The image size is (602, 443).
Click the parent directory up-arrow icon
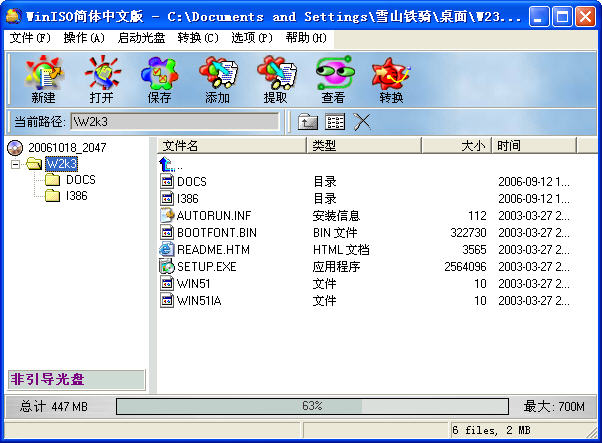coord(167,164)
